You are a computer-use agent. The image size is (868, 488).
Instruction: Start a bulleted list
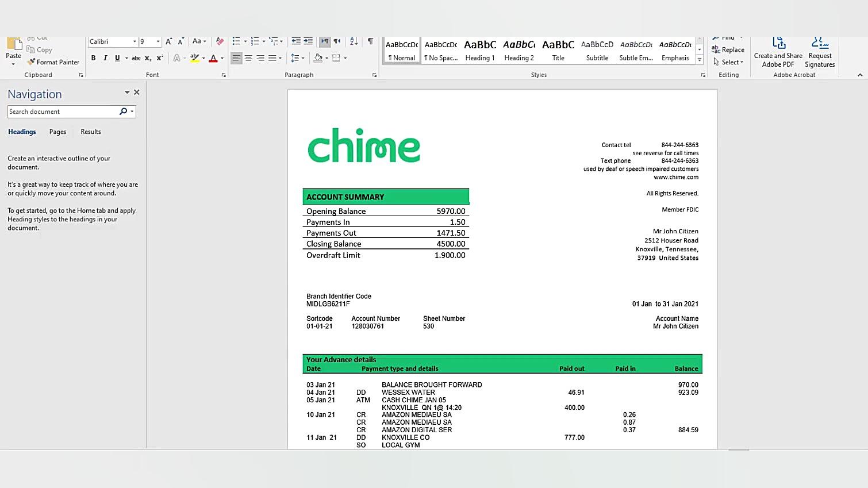(x=236, y=41)
